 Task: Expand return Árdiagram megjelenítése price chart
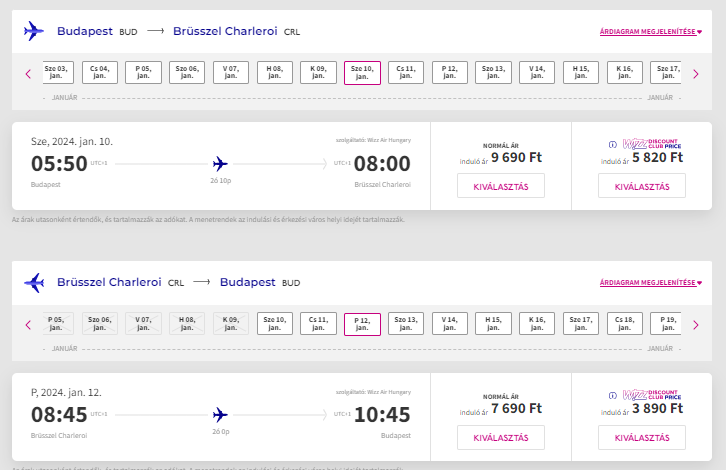coord(651,282)
